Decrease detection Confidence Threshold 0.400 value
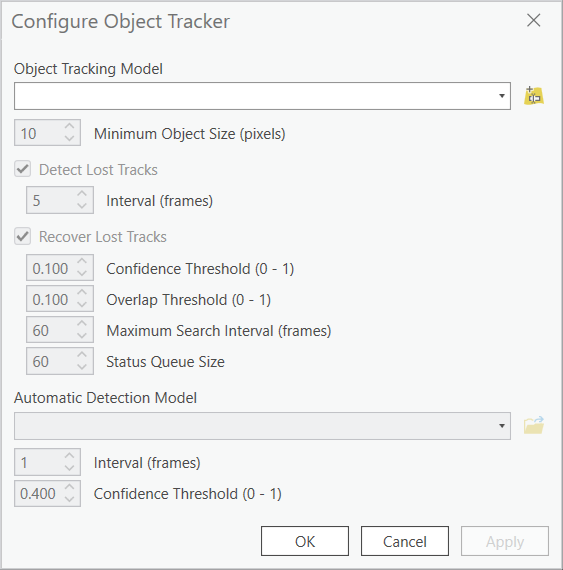563x570 pixels. 69,499
